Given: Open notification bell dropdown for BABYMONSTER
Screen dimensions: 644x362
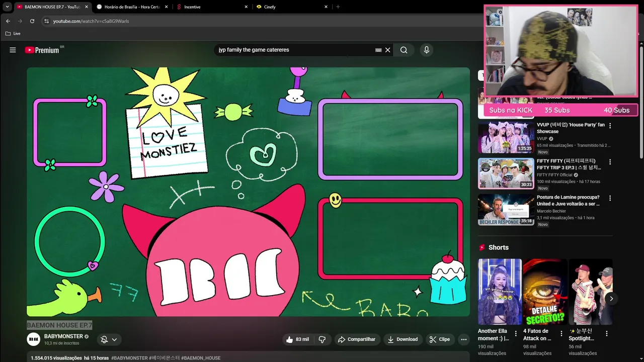Looking at the screenshot, I should pyautogui.click(x=109, y=339).
